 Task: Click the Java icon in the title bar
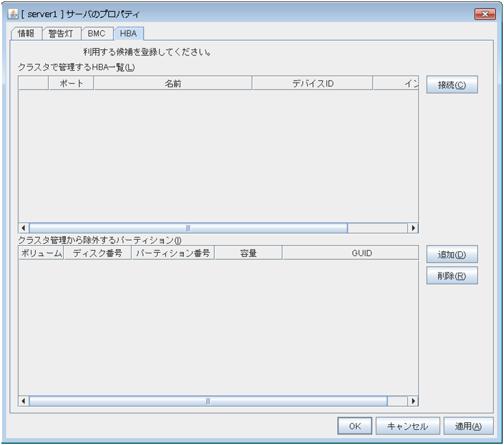click(12, 14)
